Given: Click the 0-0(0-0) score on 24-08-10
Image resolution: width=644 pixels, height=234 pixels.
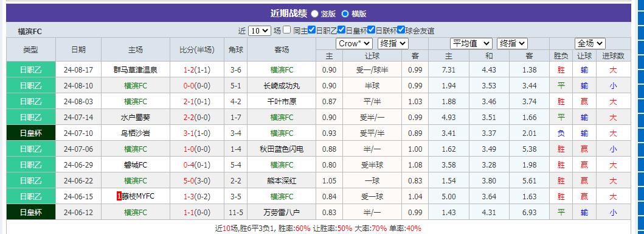Looking at the screenshot, I should tap(197, 86).
